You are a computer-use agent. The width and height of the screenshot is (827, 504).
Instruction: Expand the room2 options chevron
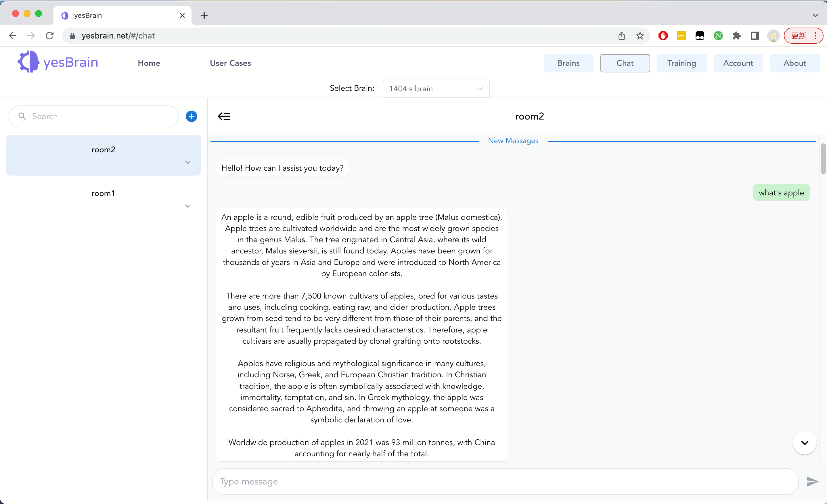coord(187,162)
